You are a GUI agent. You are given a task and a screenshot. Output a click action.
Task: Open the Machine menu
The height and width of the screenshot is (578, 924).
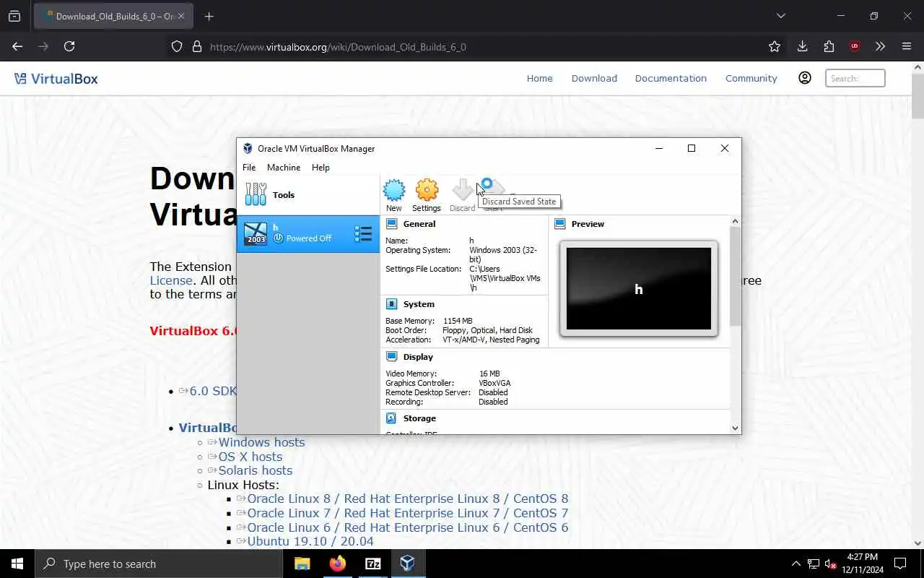tap(284, 168)
